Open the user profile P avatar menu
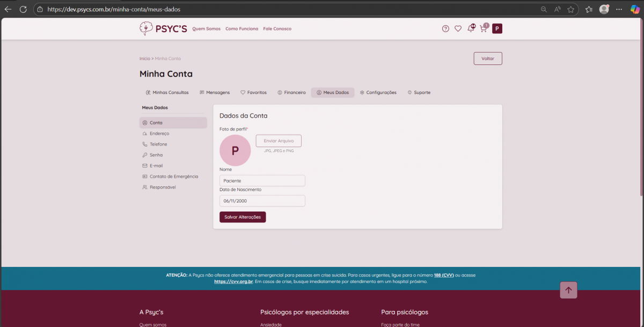 pos(497,29)
